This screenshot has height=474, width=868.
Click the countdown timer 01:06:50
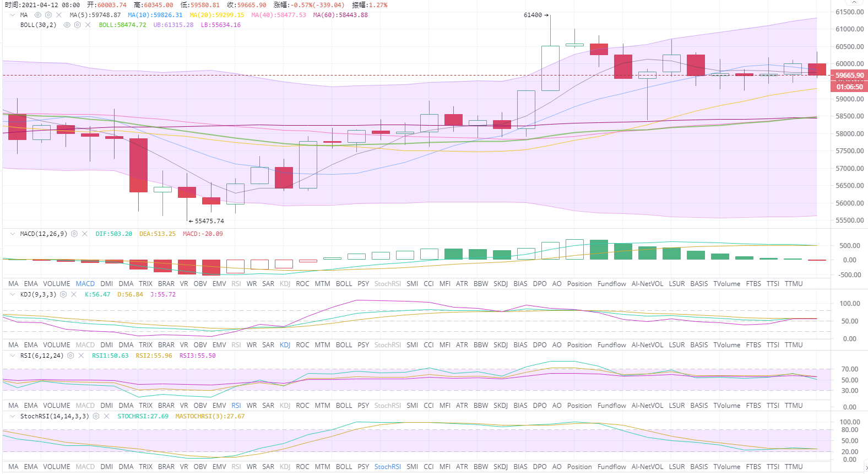849,87
